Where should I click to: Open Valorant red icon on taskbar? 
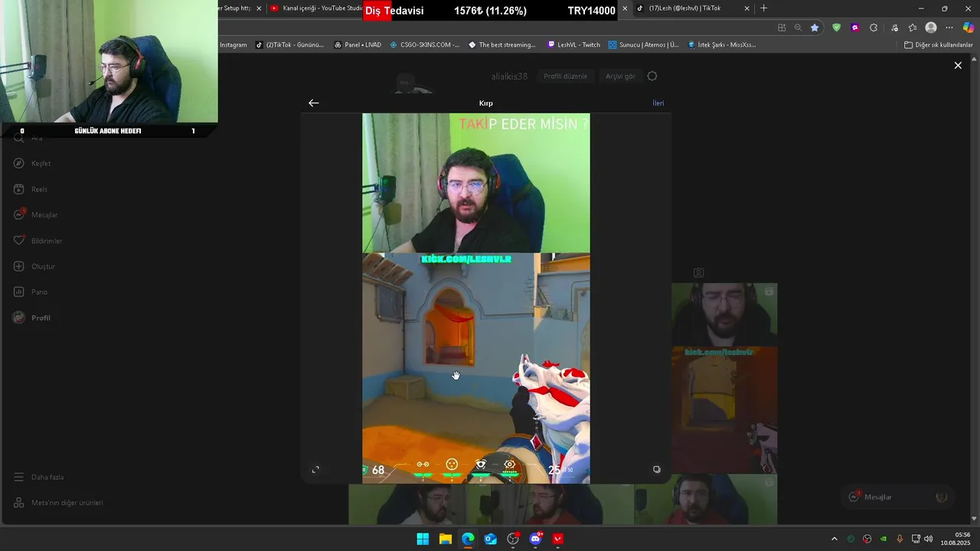pyautogui.click(x=558, y=539)
